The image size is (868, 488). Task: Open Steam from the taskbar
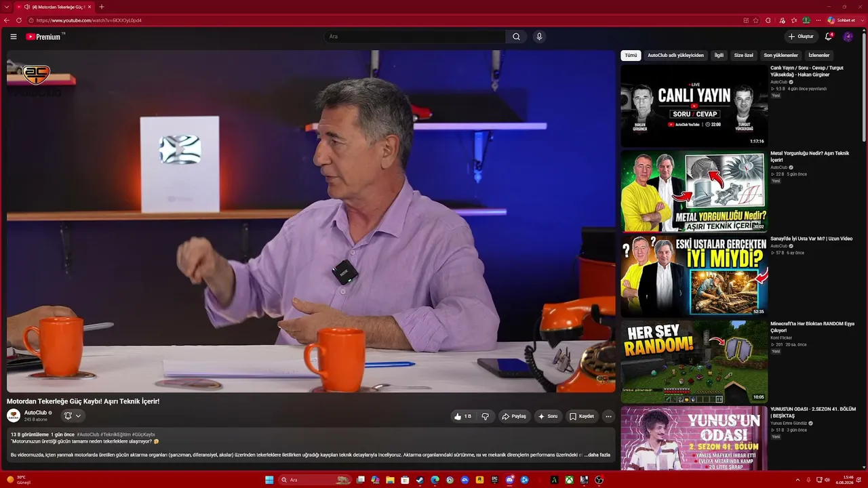coord(420,480)
